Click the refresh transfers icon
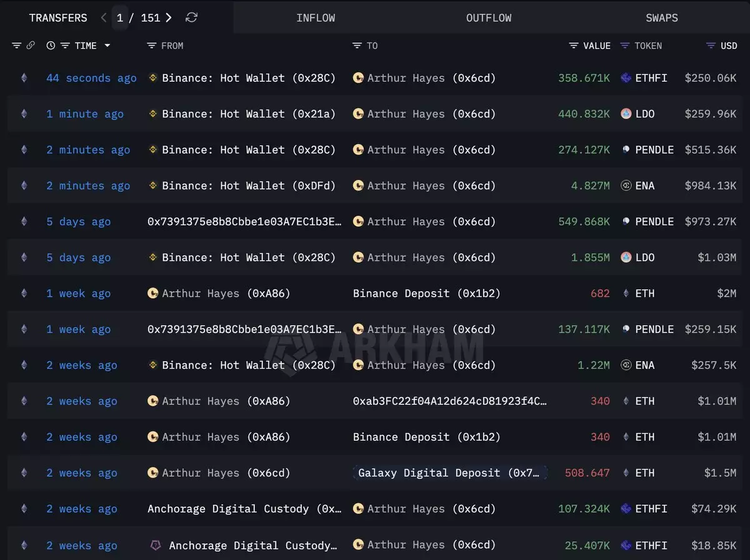This screenshot has width=750, height=560. pyautogui.click(x=192, y=17)
